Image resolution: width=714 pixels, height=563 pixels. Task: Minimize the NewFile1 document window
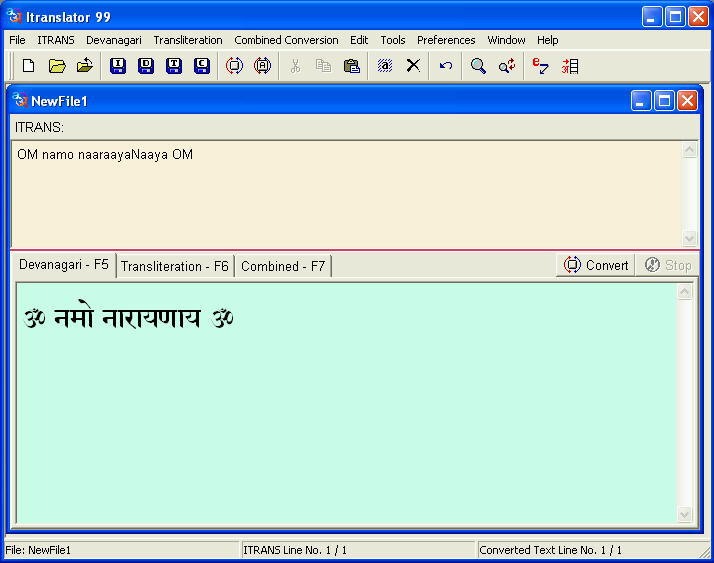[641, 101]
